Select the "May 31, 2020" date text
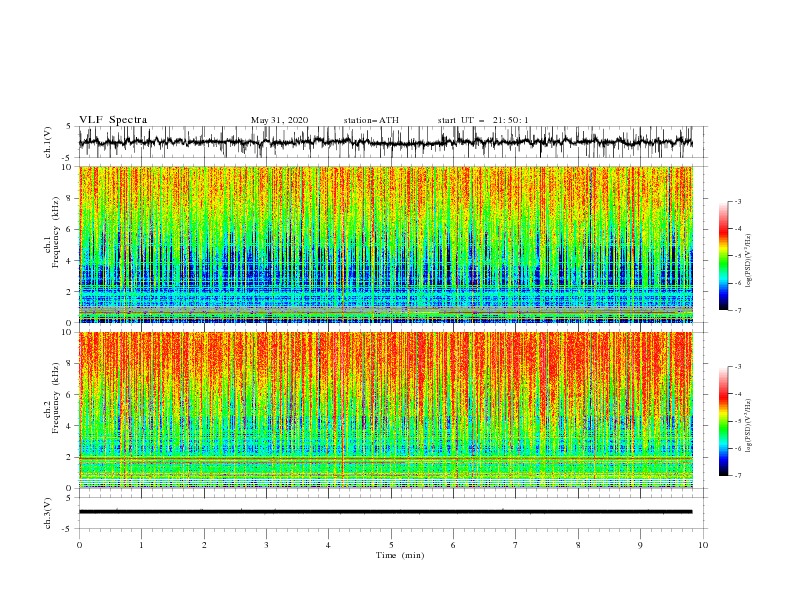The height and width of the screenshot is (612, 792). point(279,120)
